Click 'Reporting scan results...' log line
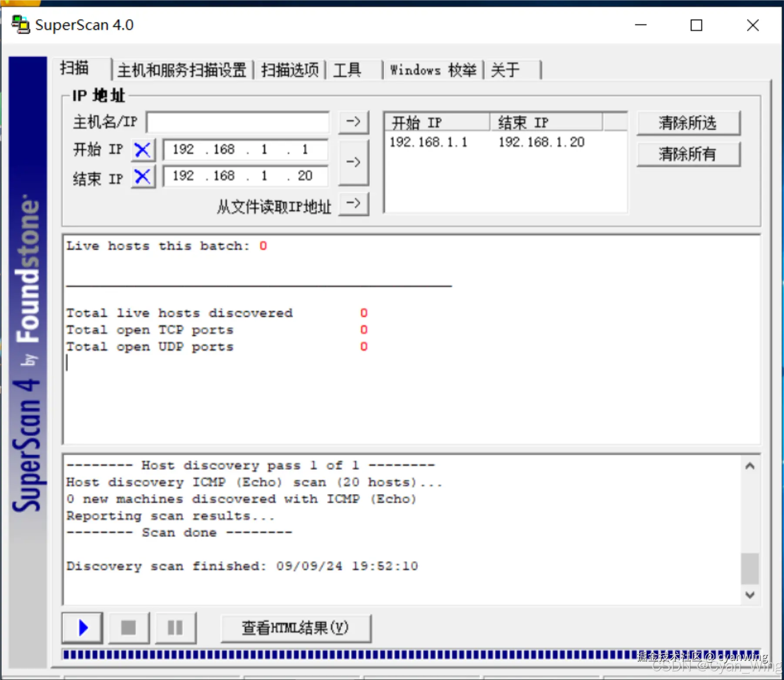The height and width of the screenshot is (680, 784). pyautogui.click(x=171, y=516)
